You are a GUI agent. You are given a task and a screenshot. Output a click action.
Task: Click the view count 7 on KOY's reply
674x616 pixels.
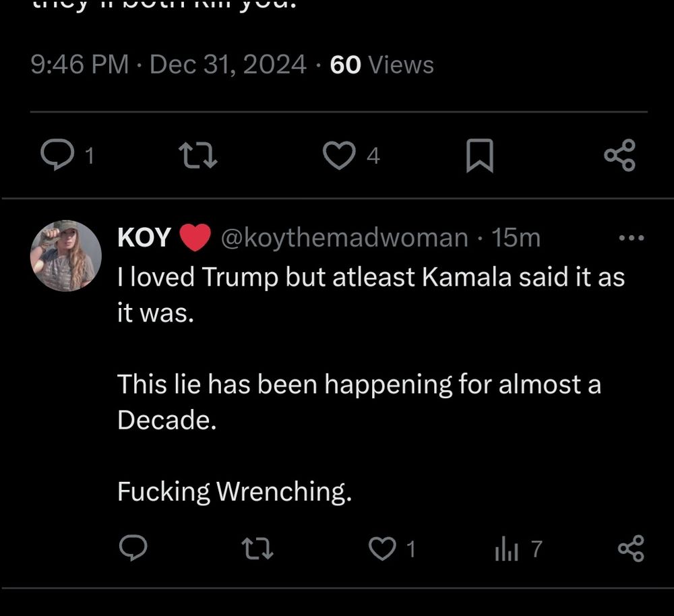536,550
